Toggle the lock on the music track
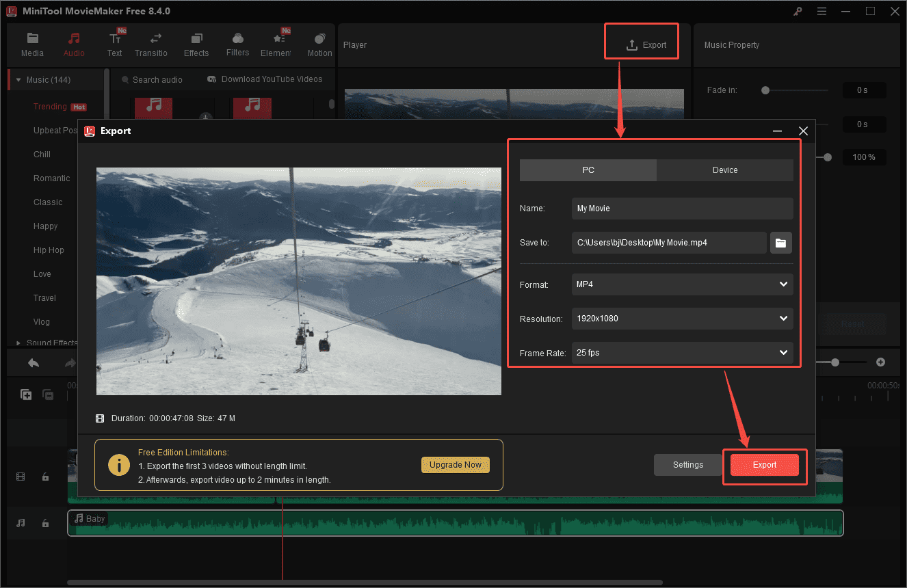 tap(45, 522)
